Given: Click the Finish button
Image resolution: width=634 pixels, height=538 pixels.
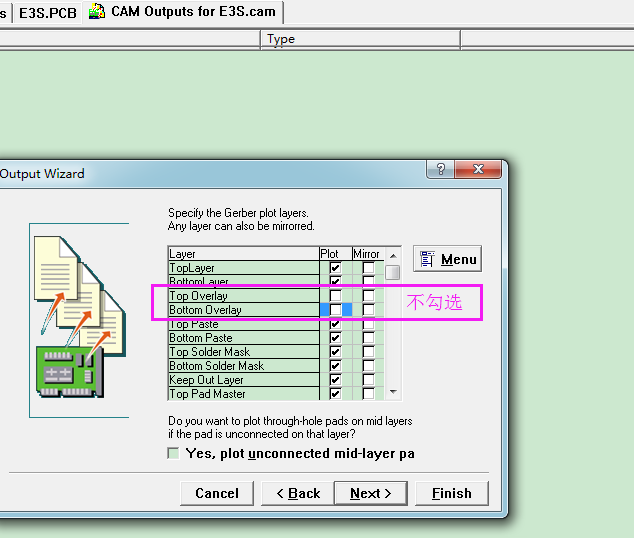Looking at the screenshot, I should (x=451, y=493).
